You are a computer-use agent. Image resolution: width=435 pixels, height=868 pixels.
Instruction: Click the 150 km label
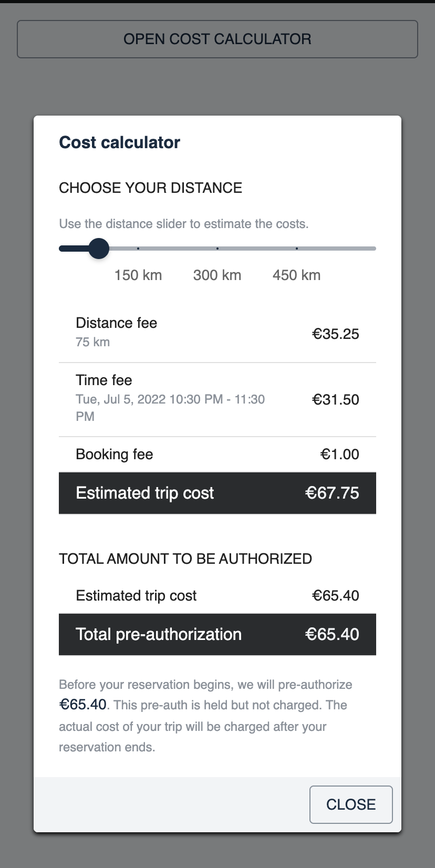click(138, 275)
